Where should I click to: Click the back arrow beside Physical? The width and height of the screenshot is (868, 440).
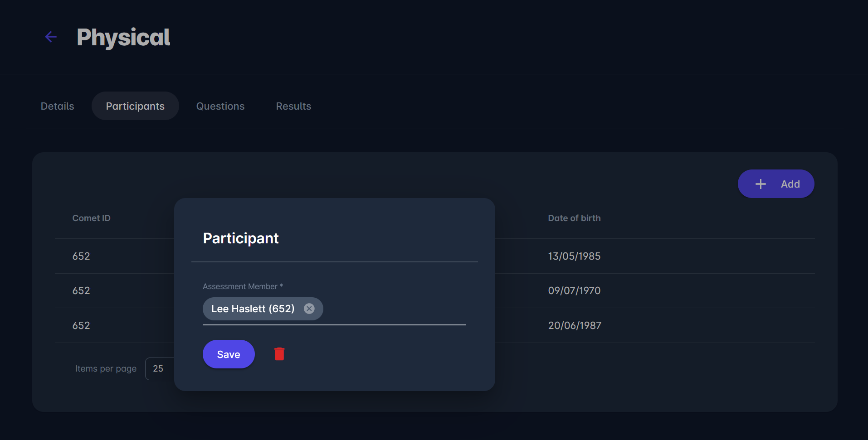[51, 37]
